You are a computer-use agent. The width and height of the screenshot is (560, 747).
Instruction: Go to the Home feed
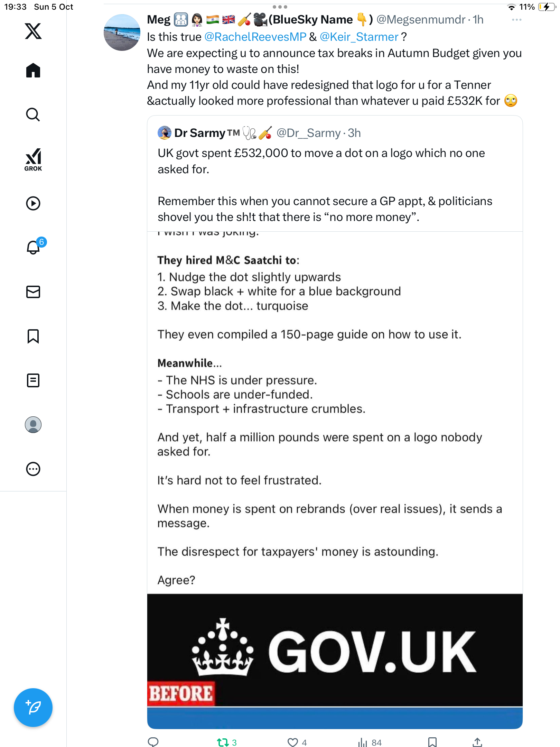point(33,71)
